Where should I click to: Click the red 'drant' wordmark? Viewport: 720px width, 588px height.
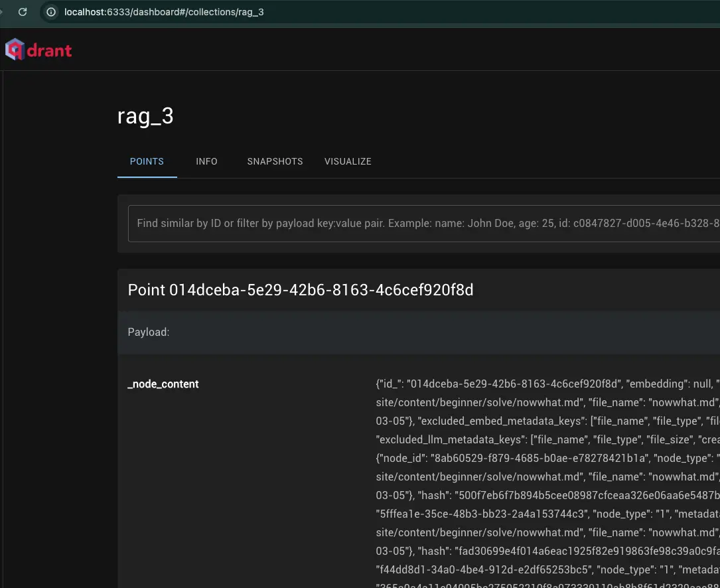(48, 49)
